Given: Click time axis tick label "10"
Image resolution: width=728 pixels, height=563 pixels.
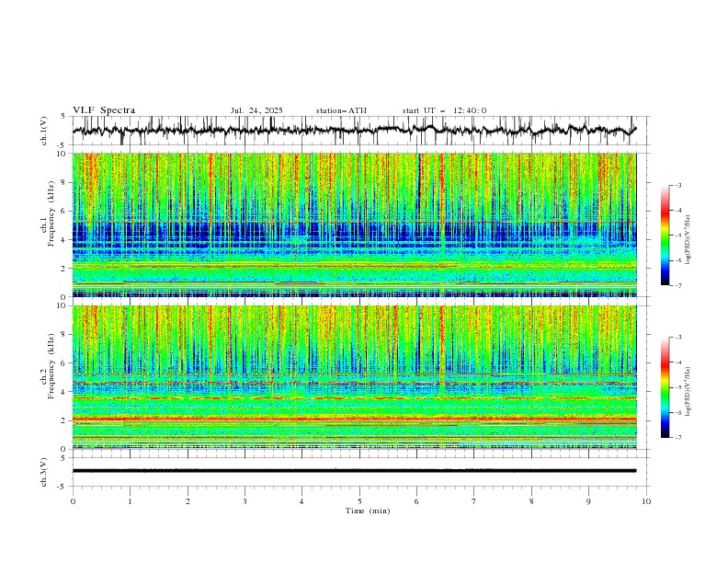Looking at the screenshot, I should tap(646, 501).
